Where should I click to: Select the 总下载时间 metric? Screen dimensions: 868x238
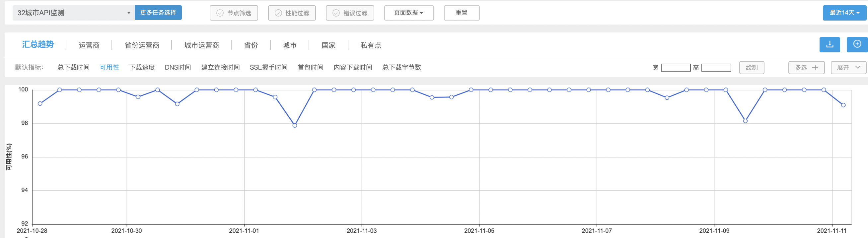click(73, 68)
